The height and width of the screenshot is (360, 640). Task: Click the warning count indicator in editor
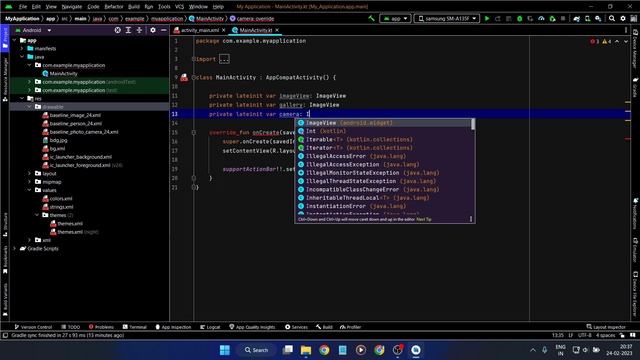(607, 41)
